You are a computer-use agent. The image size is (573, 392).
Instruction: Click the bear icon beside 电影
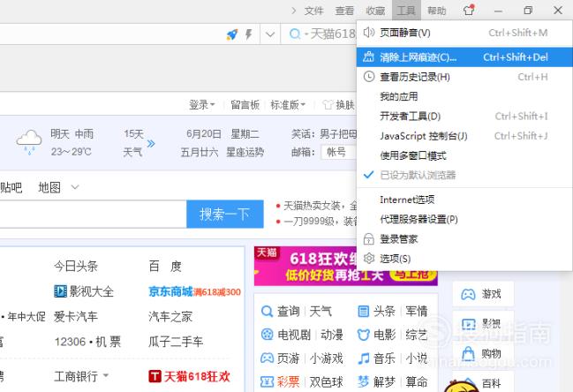pos(363,335)
